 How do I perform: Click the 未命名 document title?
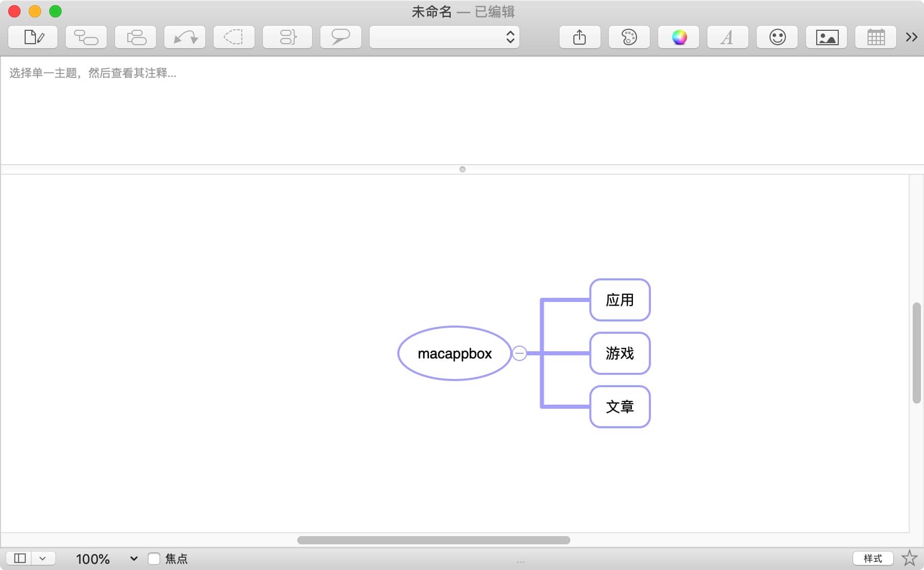tap(432, 11)
